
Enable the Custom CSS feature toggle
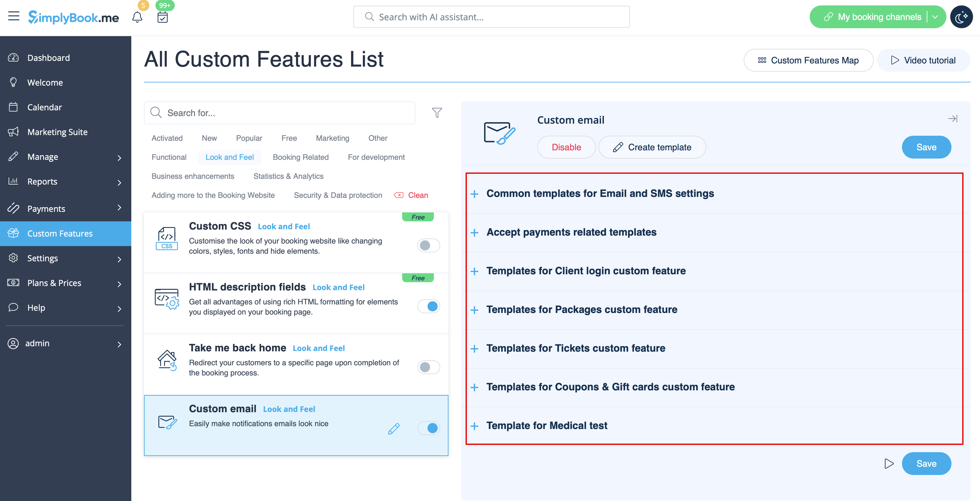tap(428, 245)
